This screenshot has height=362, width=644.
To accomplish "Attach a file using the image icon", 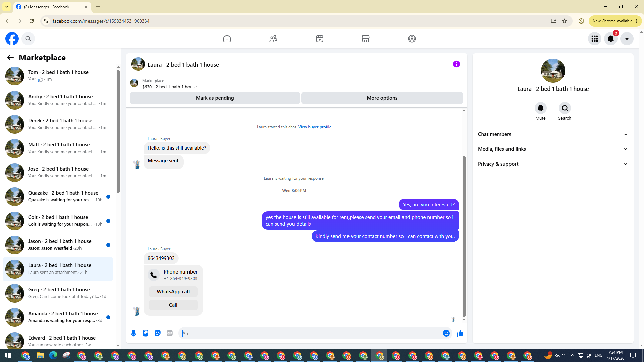I will (146, 333).
